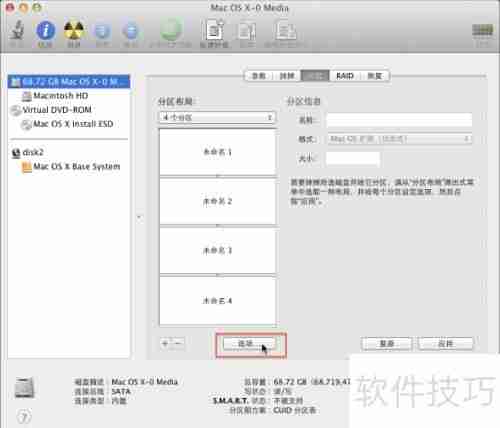Select partition block 未命名 4
Viewport: 500px width, 428px height.
218,301
